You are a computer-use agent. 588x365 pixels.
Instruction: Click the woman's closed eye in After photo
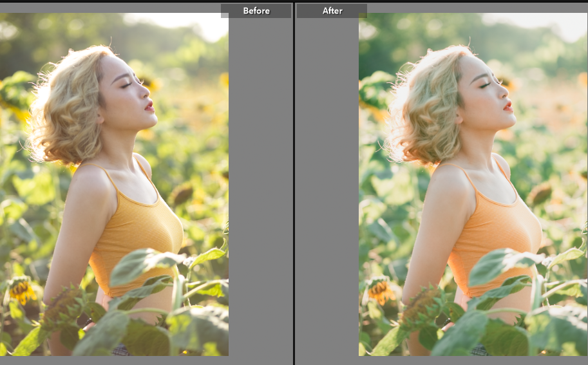click(485, 84)
